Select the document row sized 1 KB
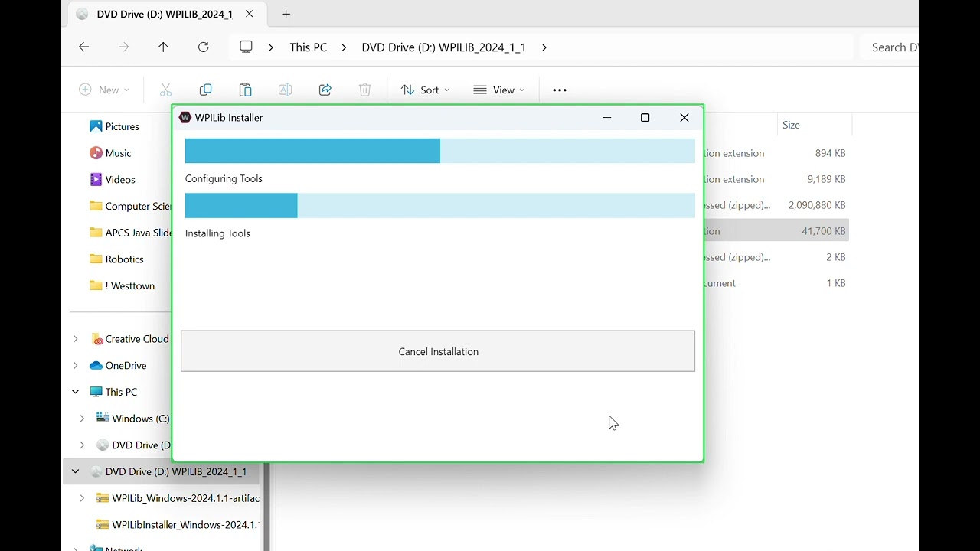Image resolution: width=980 pixels, height=551 pixels. point(776,283)
